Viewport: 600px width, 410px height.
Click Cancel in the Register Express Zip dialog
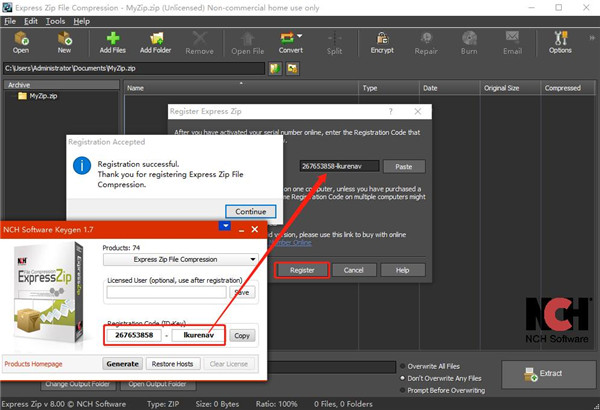tap(354, 270)
